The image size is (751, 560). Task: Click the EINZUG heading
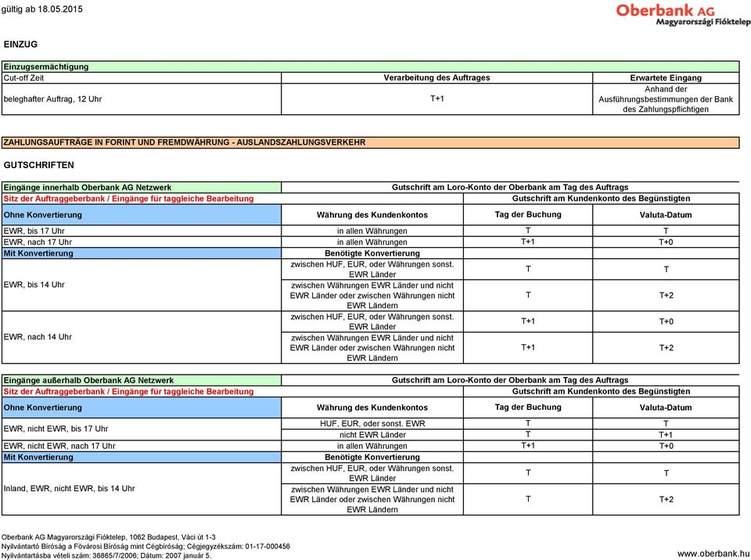click(20, 44)
